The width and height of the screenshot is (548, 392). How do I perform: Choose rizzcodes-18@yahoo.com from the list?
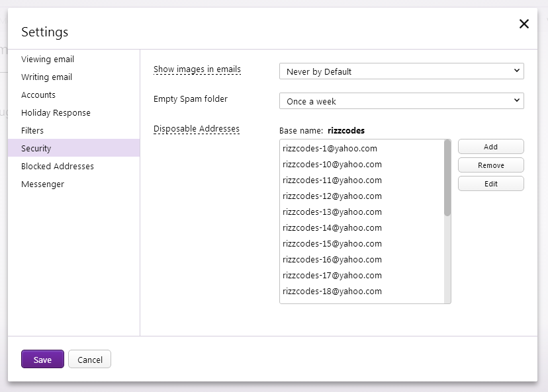coord(332,292)
